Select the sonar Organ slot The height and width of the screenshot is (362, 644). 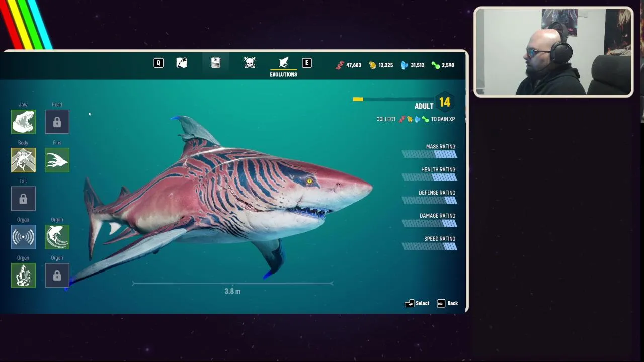(x=23, y=237)
